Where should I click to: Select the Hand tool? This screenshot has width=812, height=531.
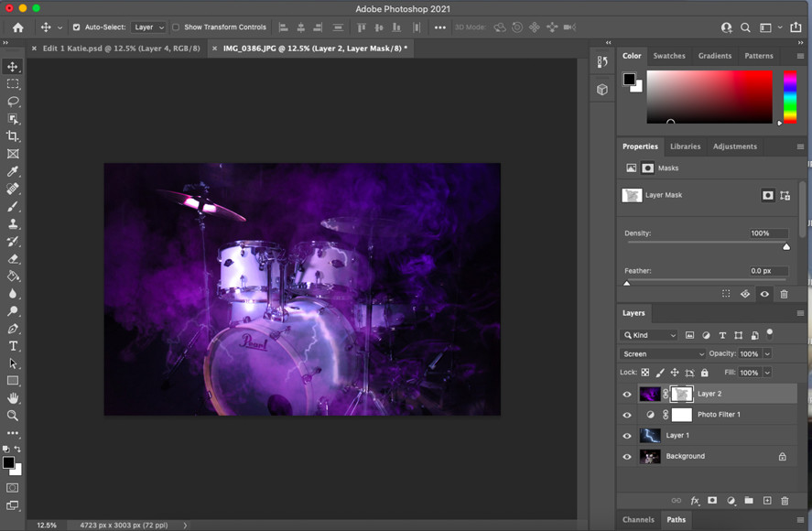13,398
